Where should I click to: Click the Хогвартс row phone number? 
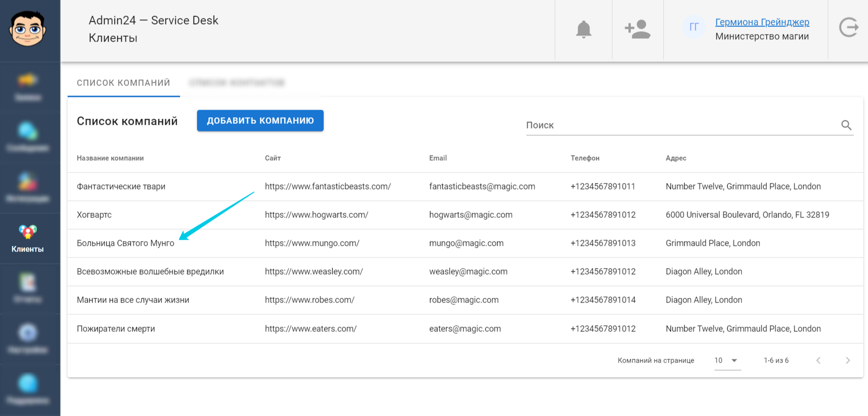click(603, 215)
